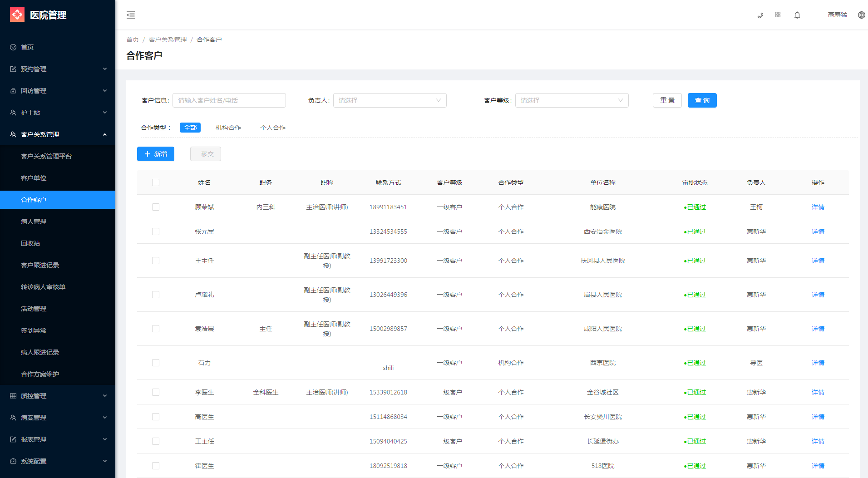Click the 预约管理 edit icon in sidebar

point(13,69)
